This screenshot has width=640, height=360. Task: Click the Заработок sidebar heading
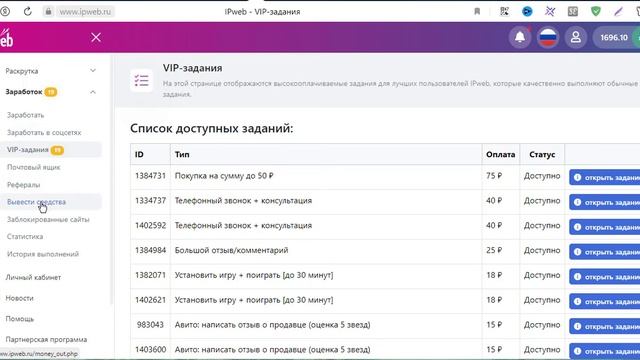24,92
